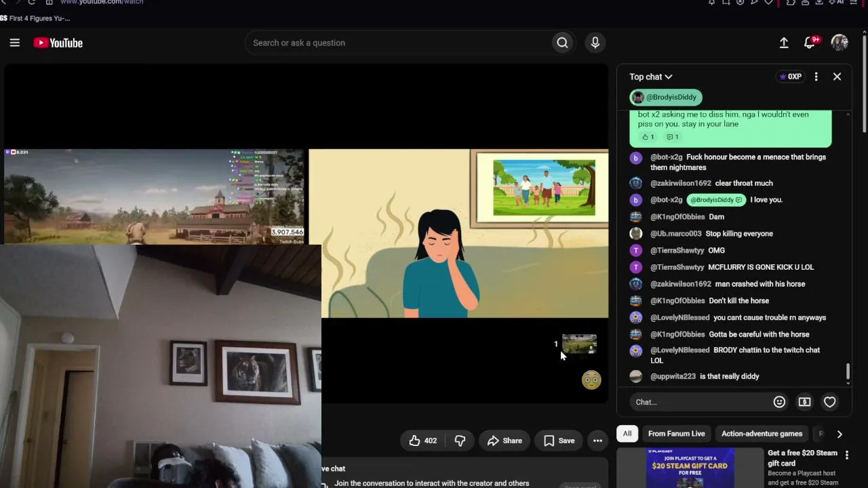The height and width of the screenshot is (488, 868).
Task: Open the Create upload icon
Action: tap(784, 43)
